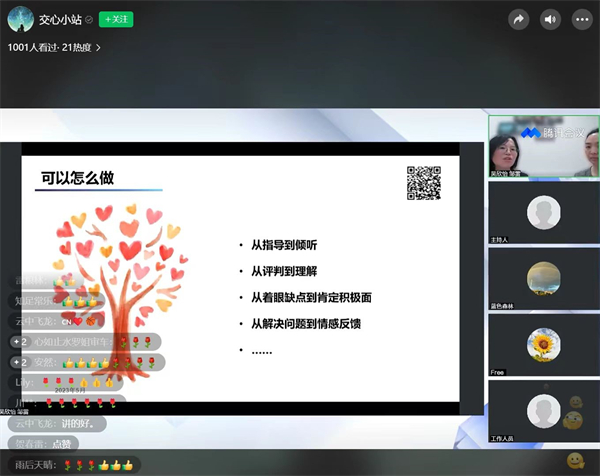Click the 交心小站 channel name

coord(60,20)
